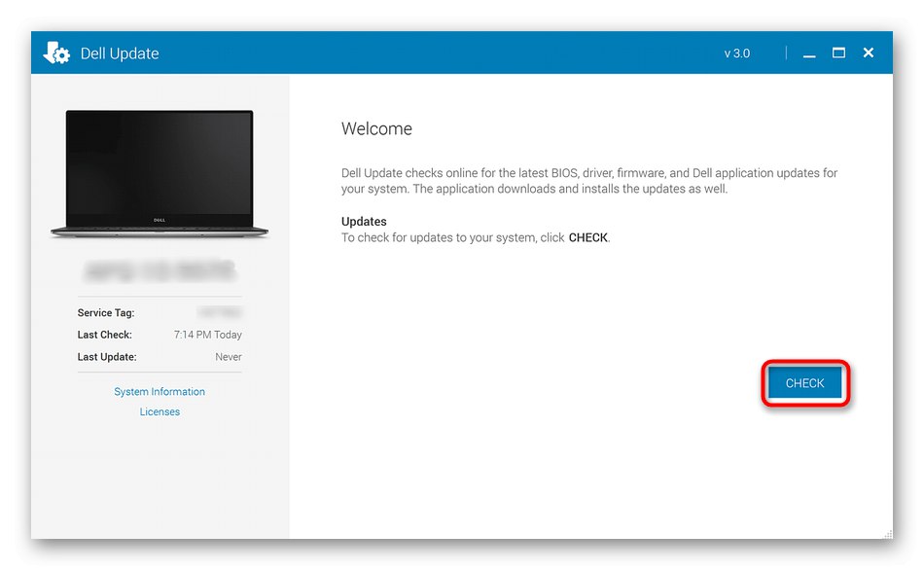This screenshot has width=924, height=570.
Task: Open System Information
Action: coord(159,391)
